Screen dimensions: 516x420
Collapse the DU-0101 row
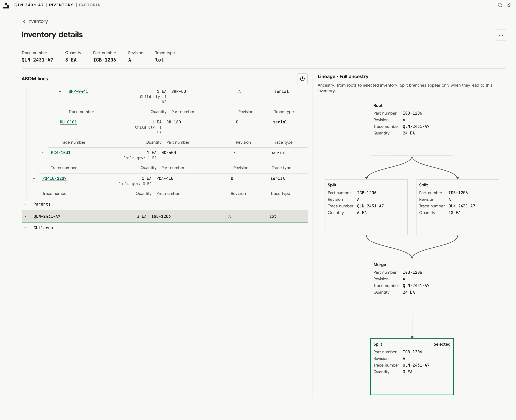51,122
